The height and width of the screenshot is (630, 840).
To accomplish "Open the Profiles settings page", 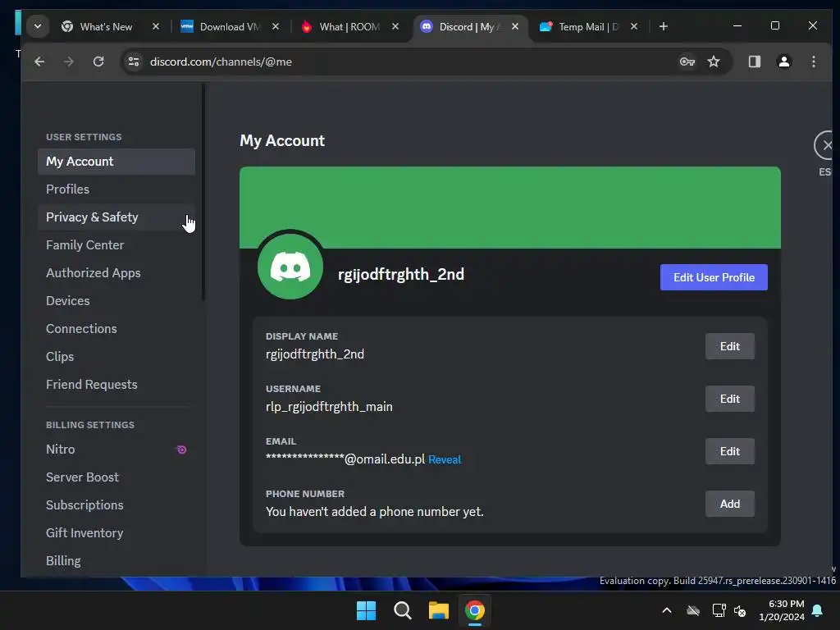I will [x=116, y=189].
